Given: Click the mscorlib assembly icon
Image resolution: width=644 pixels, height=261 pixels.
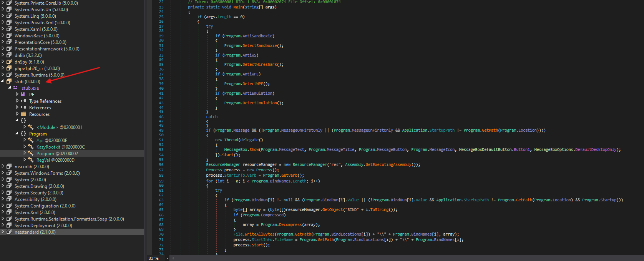Looking at the screenshot, I should [9, 167].
